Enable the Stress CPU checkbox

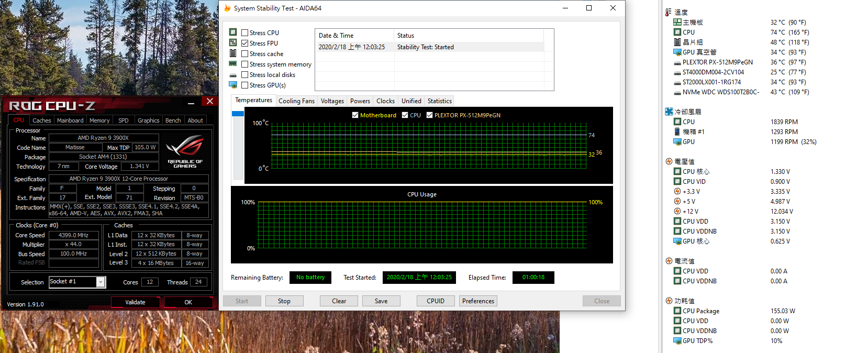click(x=244, y=32)
